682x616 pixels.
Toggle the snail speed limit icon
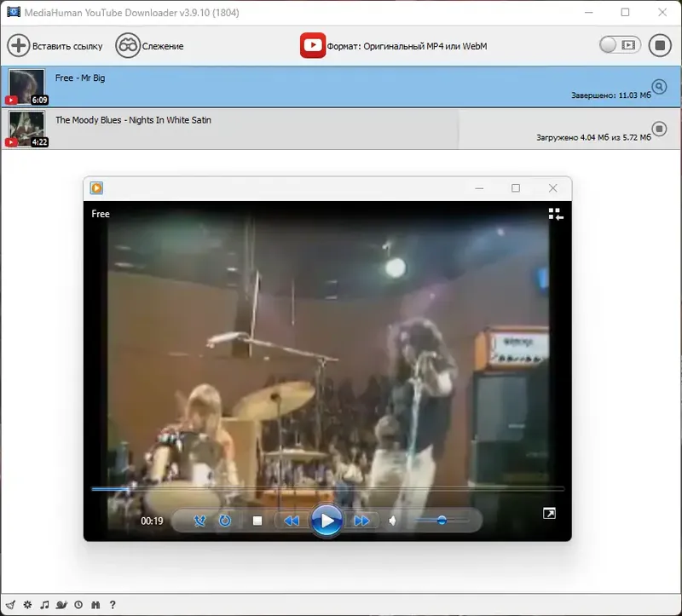point(61,605)
